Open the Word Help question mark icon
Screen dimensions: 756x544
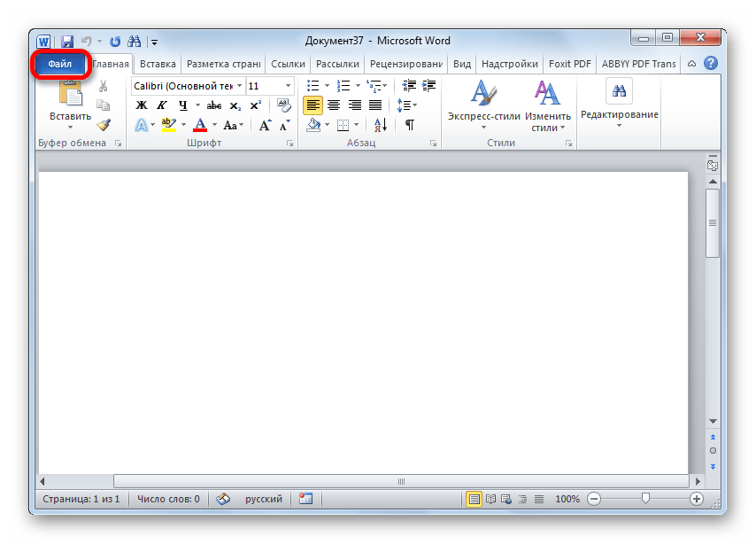coord(710,64)
